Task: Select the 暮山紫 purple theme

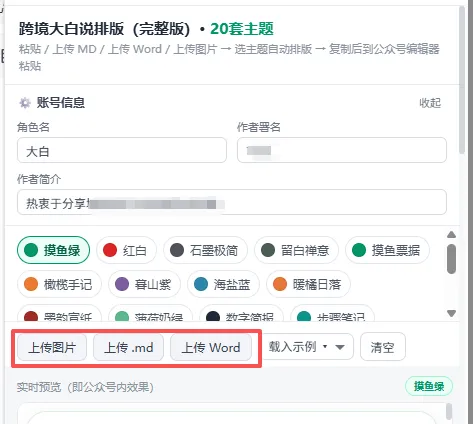Action: [144, 284]
